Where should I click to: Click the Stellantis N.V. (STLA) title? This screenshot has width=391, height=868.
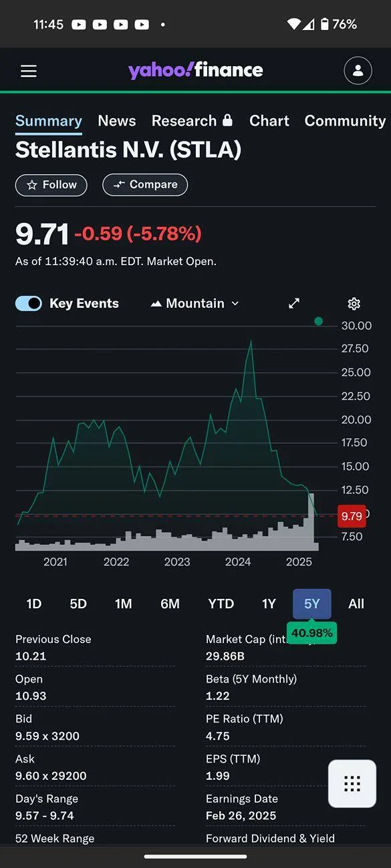(x=128, y=150)
